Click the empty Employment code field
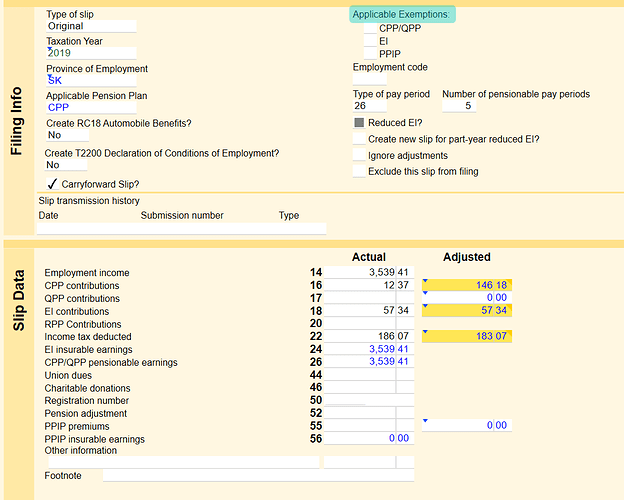624x500 pixels. pyautogui.click(x=369, y=79)
